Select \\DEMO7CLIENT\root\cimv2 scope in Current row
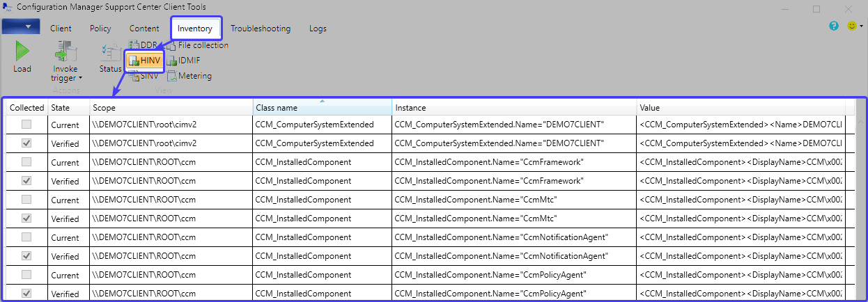Viewport: 868px width, 302px height. (x=171, y=125)
